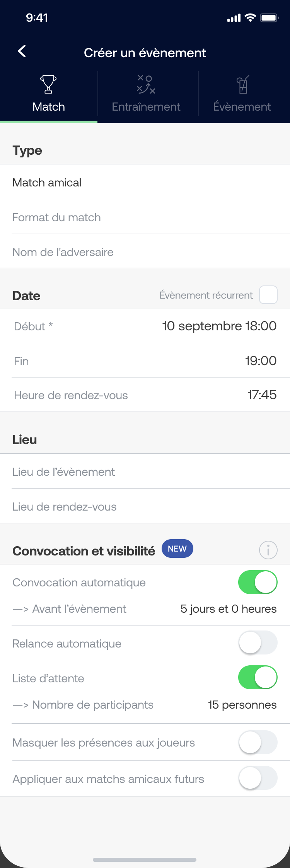290x868 pixels.
Task: Select the drink Évènement icon
Action: click(243, 84)
